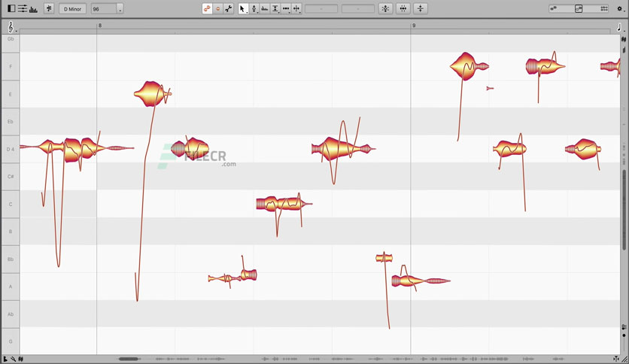Click the Bb pitch ruler label
The width and height of the screenshot is (629, 364).
click(x=11, y=259)
